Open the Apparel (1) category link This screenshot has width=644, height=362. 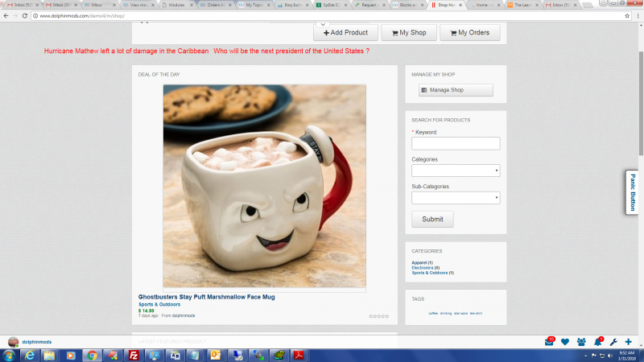click(x=422, y=263)
